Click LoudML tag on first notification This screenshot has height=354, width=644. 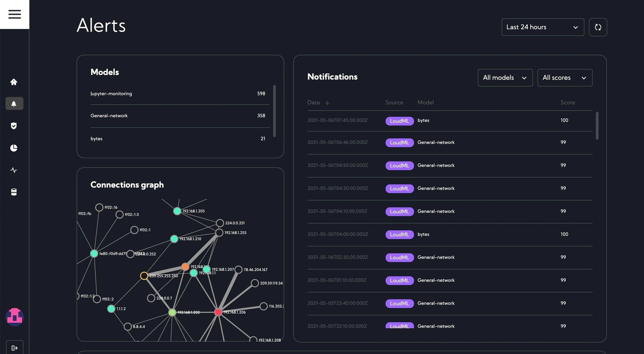399,121
